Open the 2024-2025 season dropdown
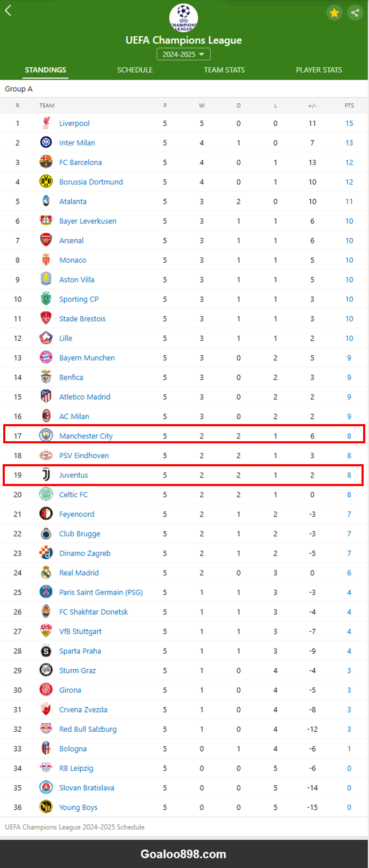The height and width of the screenshot is (868, 369). point(183,54)
